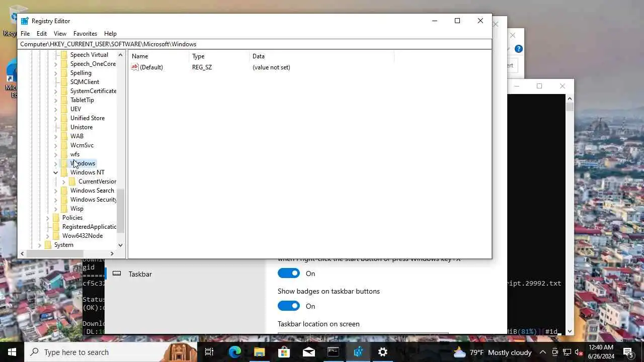This screenshot has width=644, height=362.
Task: Click the registry path address bar
Action: pos(255,44)
